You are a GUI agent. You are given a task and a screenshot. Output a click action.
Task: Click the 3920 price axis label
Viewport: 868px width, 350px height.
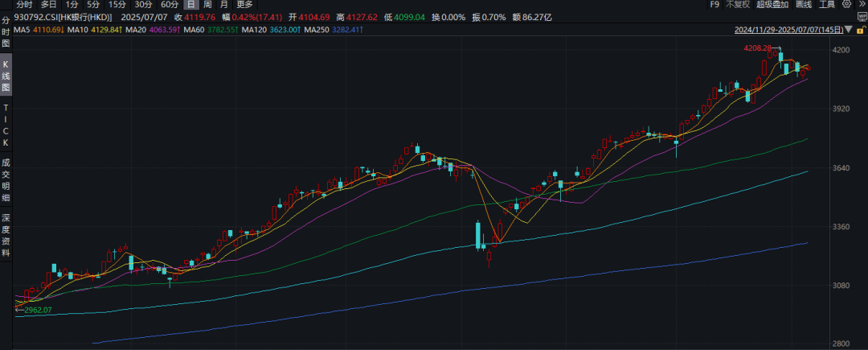pyautogui.click(x=841, y=109)
